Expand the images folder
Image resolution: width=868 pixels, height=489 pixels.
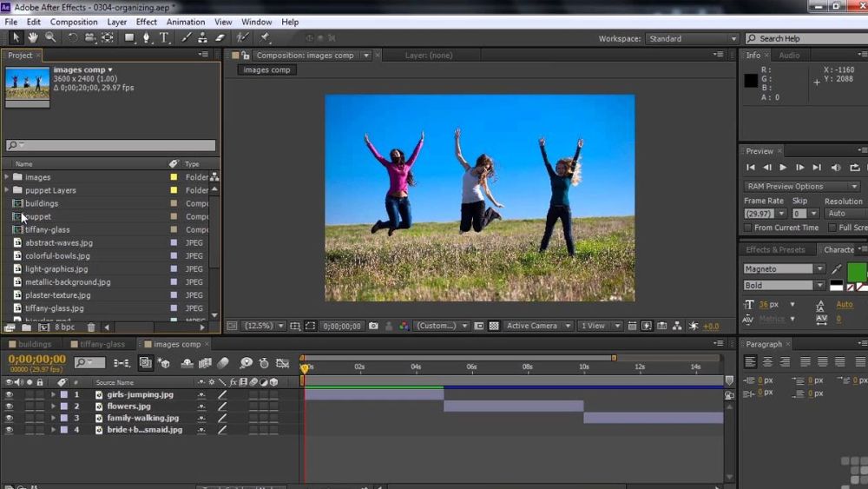7,176
